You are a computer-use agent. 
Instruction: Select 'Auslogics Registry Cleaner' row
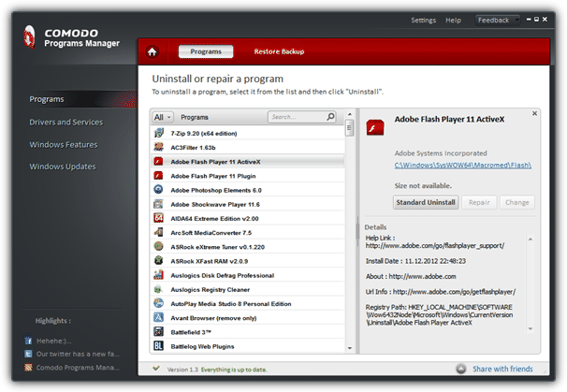click(x=247, y=289)
